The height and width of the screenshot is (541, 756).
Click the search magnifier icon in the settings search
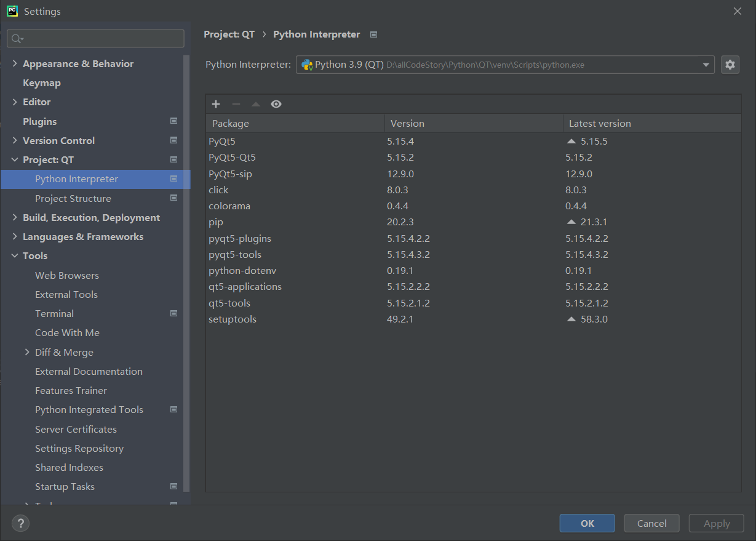[17, 39]
